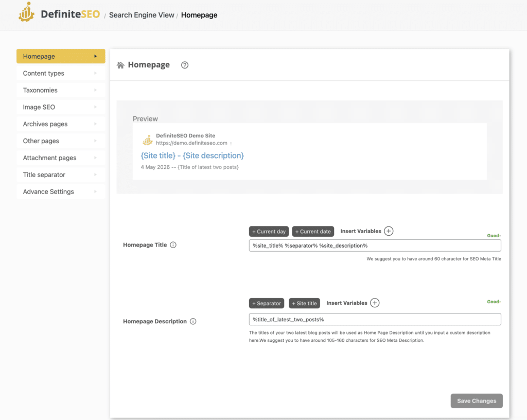This screenshot has height=420, width=527.
Task: Open the Image SEO sidebar tab
Action: 61,107
